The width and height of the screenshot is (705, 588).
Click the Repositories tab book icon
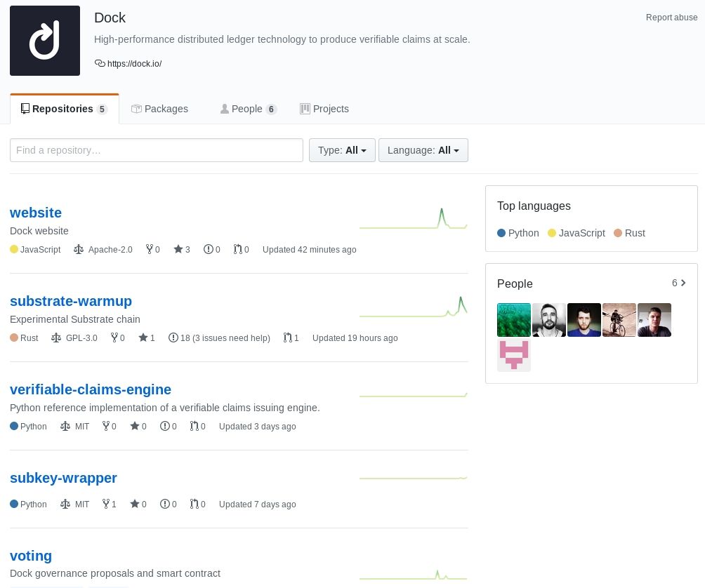25,109
